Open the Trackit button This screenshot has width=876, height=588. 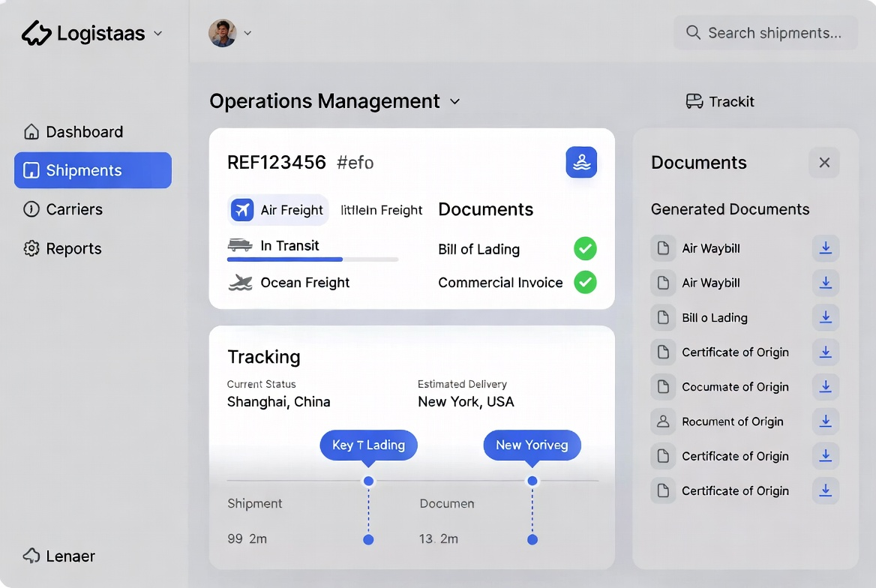click(x=720, y=101)
